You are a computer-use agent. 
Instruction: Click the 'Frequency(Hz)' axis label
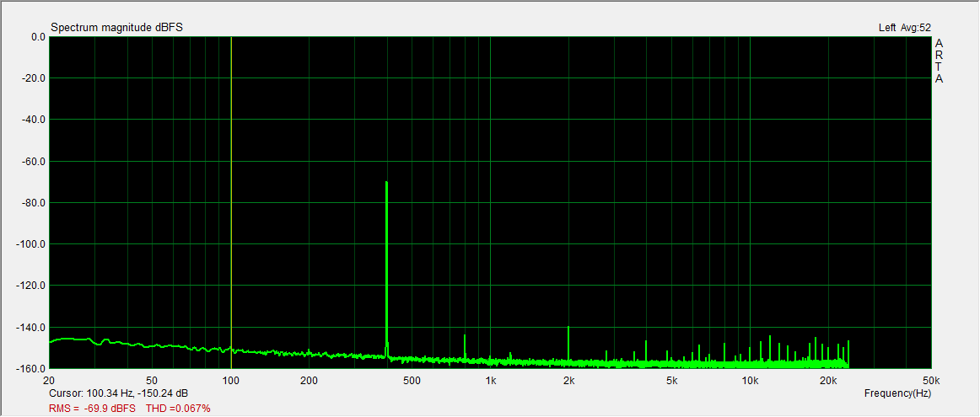click(897, 393)
